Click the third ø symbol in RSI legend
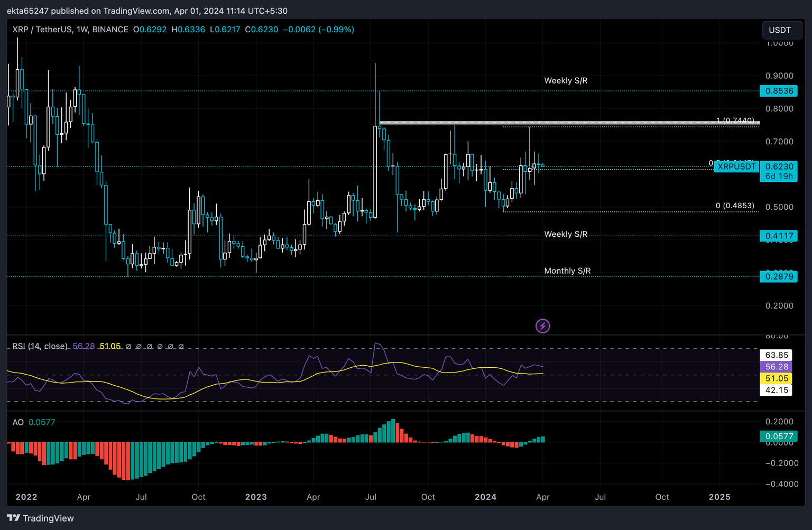 click(149, 346)
